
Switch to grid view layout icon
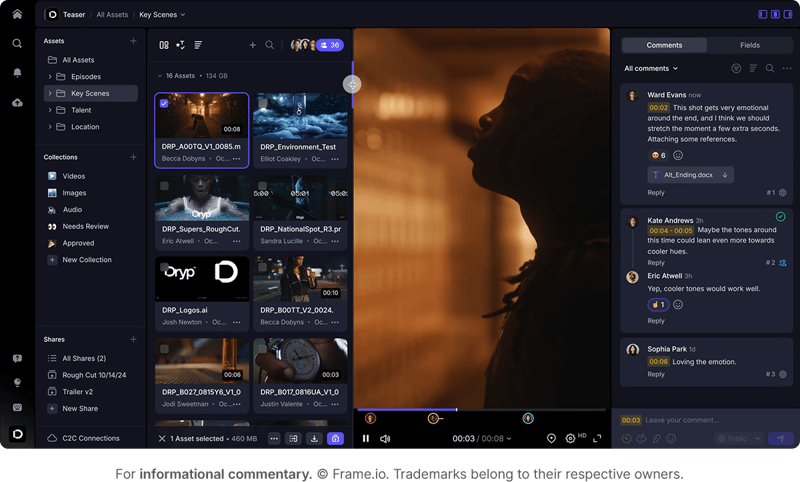click(x=164, y=45)
